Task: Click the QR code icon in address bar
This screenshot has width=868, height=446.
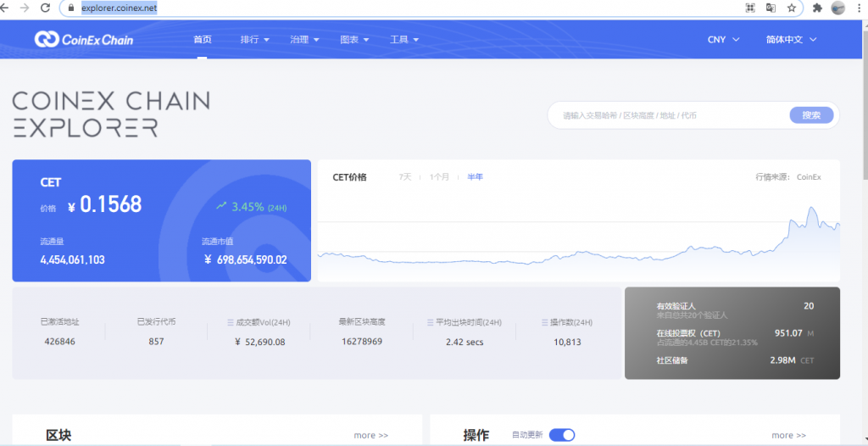Action: click(x=749, y=8)
